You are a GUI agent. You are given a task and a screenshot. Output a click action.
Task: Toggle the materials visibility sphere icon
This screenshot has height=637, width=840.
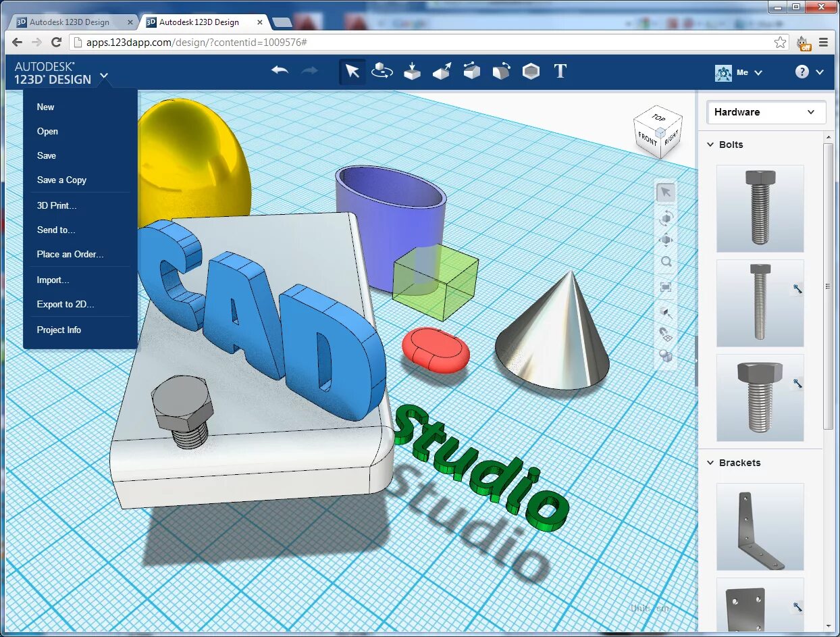point(666,356)
